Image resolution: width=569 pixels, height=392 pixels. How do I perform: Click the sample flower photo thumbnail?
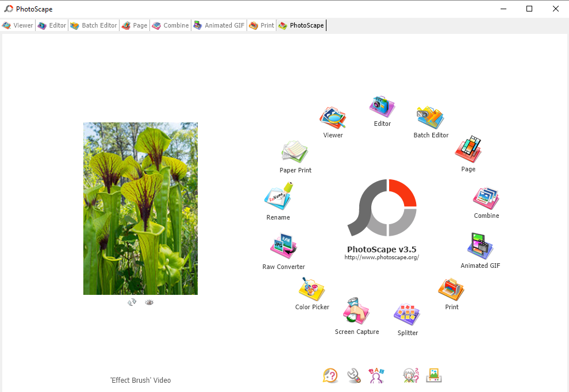tap(140, 208)
